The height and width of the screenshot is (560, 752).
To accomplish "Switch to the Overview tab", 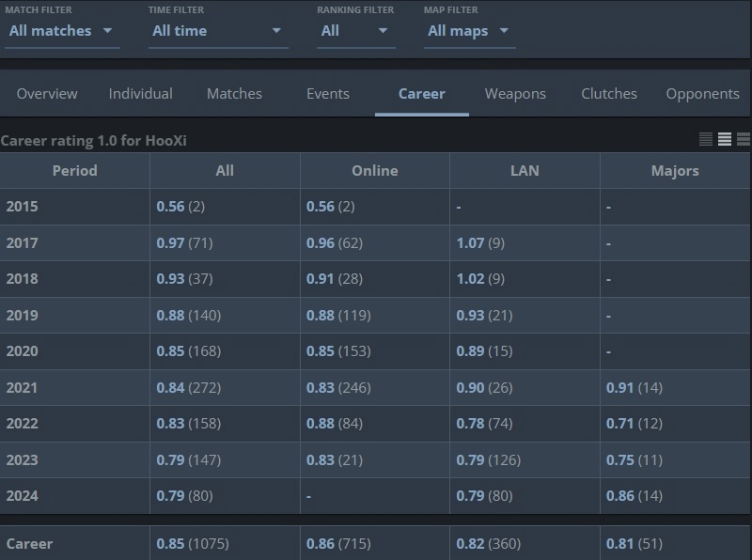I will point(47,94).
